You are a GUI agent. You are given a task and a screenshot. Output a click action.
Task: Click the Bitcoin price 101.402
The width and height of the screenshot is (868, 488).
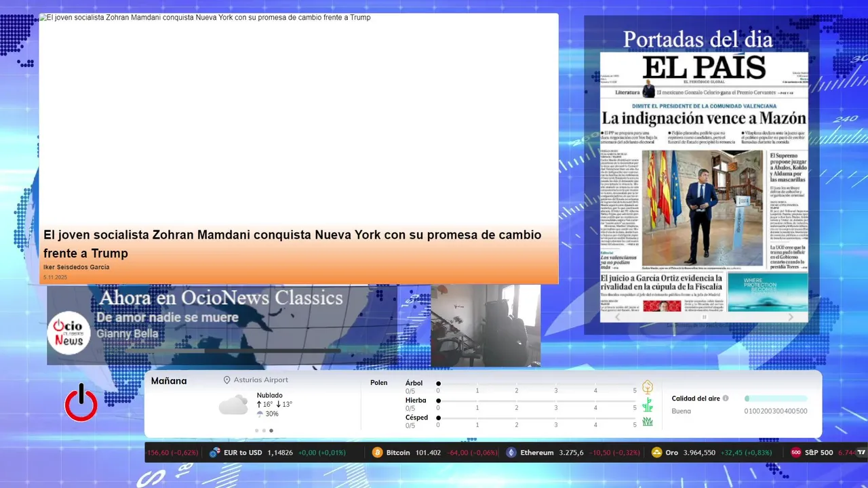[x=428, y=452]
